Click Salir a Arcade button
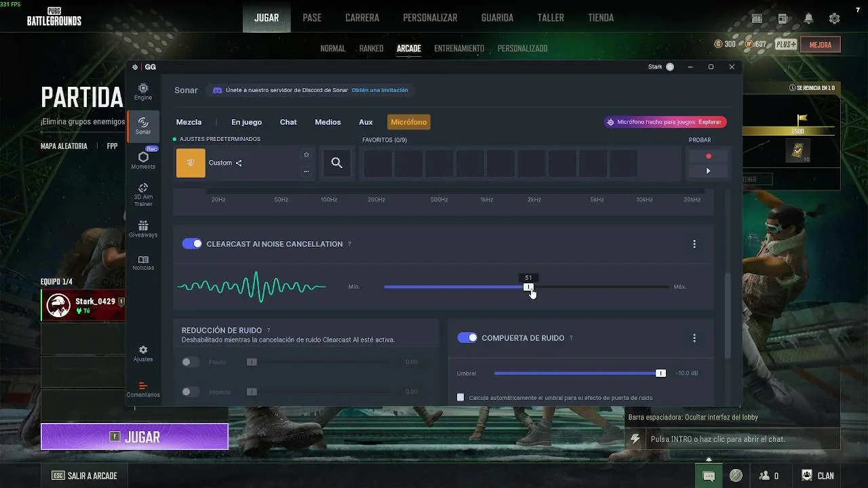Image resolution: width=868 pixels, height=488 pixels. pyautogui.click(x=85, y=476)
